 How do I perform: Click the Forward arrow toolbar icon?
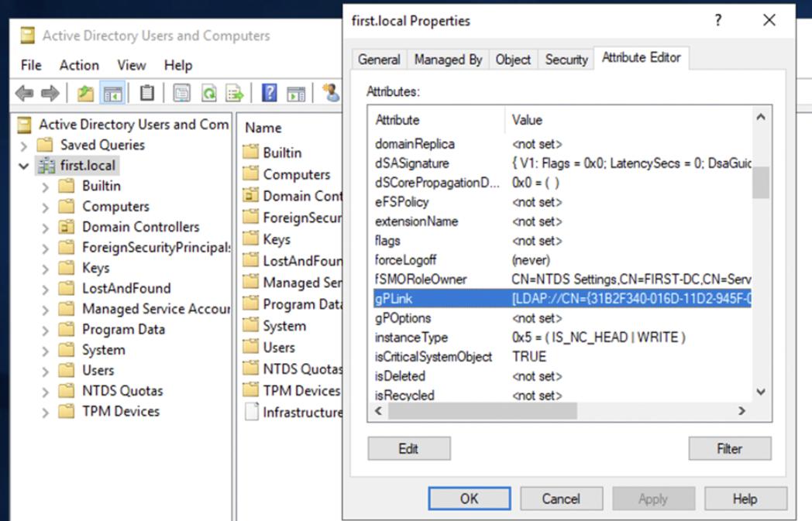[x=50, y=94]
